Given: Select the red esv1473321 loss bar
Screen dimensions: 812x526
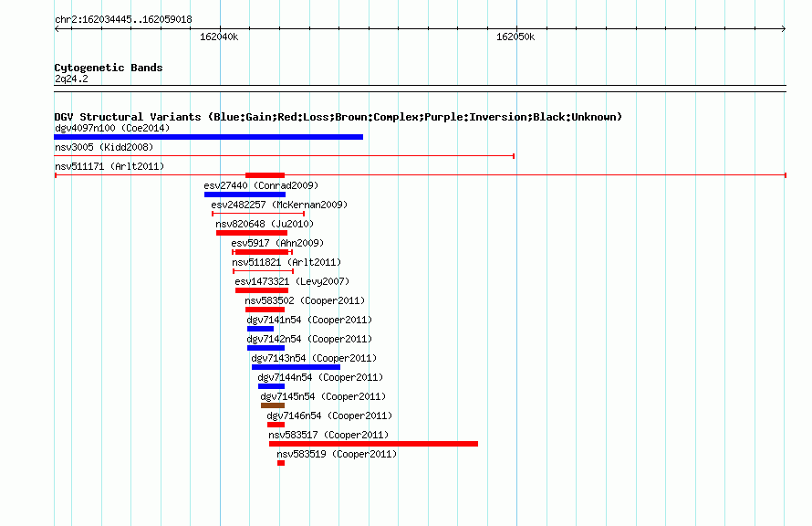Looking at the screenshot, I should click(x=262, y=290).
